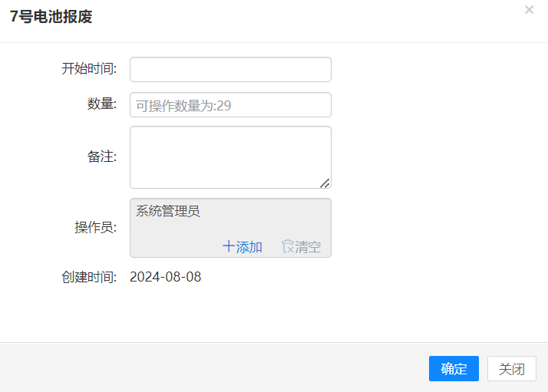
Task: Click the 操作员 field label
Action: coord(95,228)
